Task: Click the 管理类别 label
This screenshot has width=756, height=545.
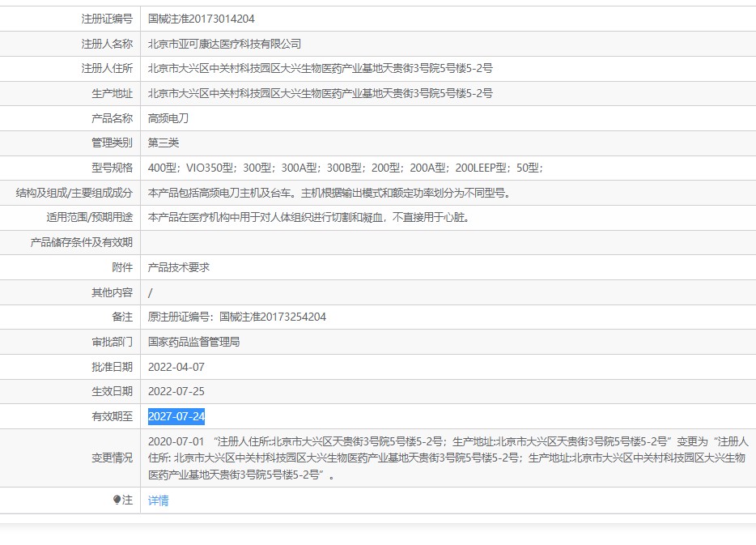Action: tap(113, 143)
